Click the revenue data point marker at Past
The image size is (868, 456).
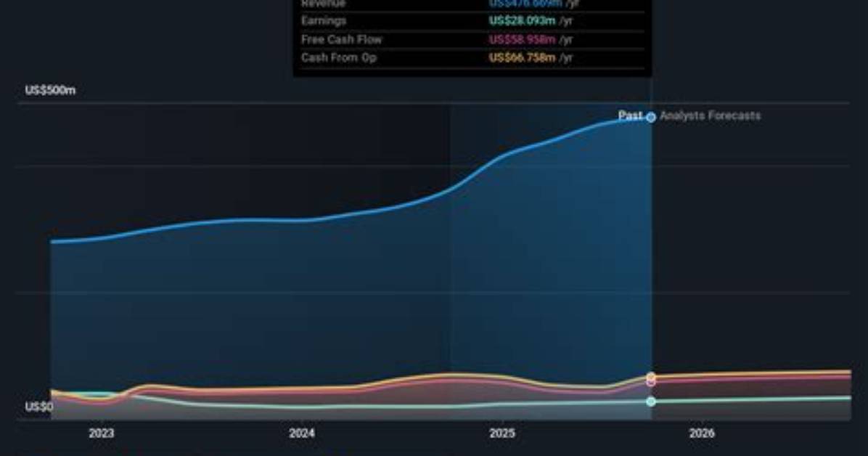(x=651, y=117)
